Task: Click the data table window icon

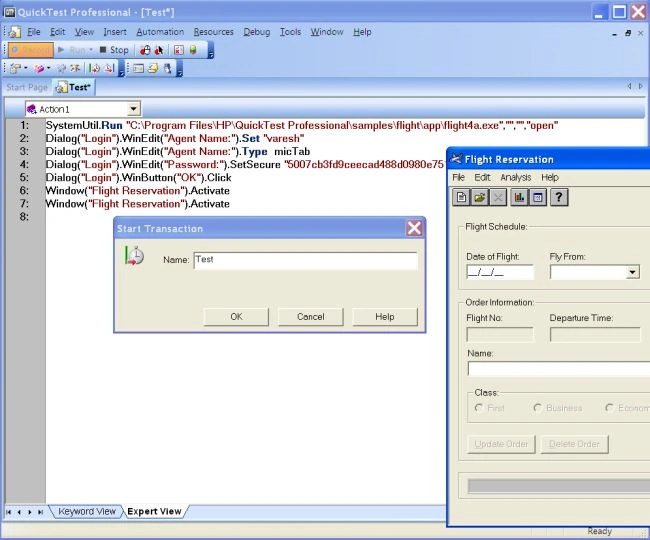Action: click(x=138, y=68)
